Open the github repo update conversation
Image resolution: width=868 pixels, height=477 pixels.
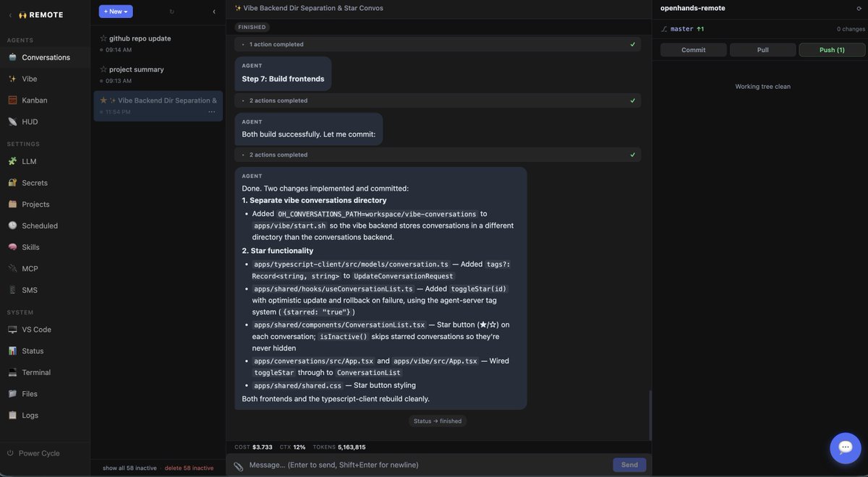click(158, 43)
